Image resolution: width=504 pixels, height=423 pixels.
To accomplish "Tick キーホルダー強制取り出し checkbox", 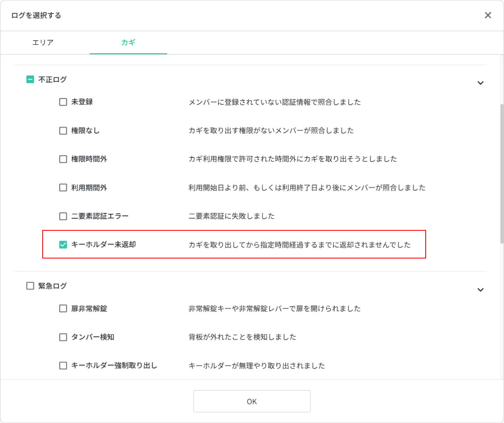I will coord(63,365).
